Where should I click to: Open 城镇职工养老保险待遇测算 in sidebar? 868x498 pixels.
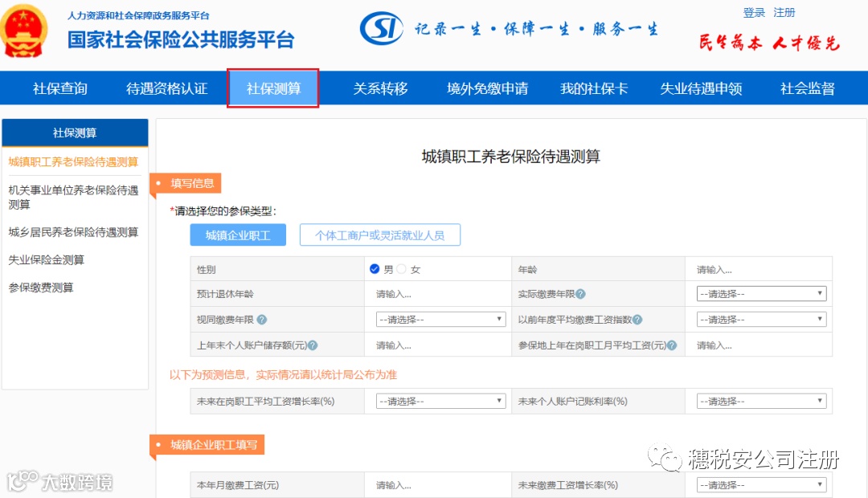coord(73,161)
